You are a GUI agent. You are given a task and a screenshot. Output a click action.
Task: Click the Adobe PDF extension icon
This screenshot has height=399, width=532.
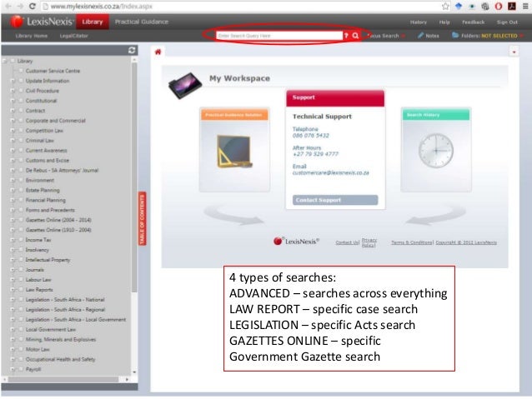click(512, 6)
